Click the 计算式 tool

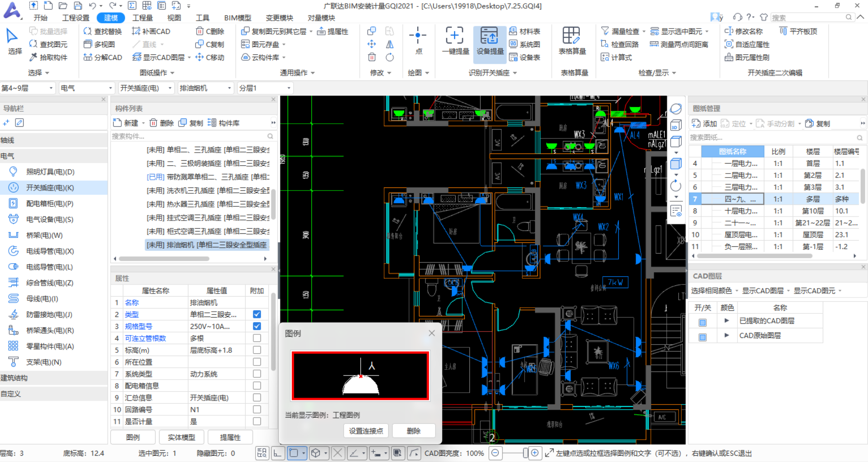click(616, 58)
